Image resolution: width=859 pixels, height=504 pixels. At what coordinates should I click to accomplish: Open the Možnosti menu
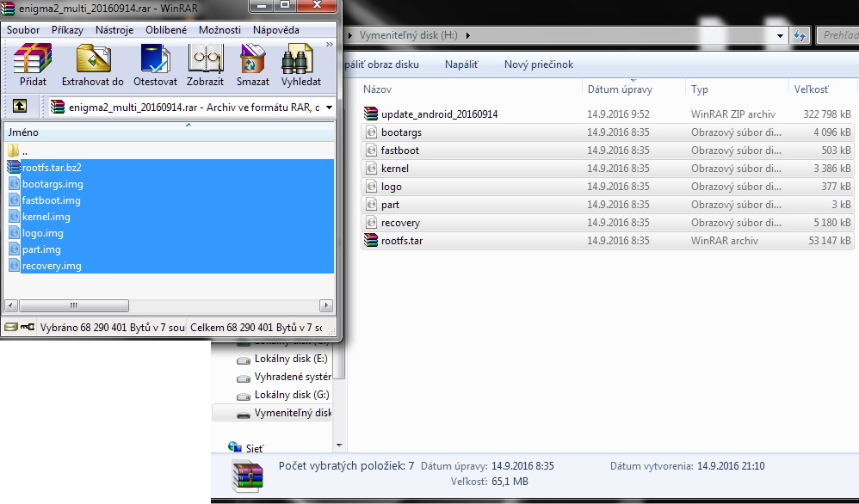click(219, 30)
